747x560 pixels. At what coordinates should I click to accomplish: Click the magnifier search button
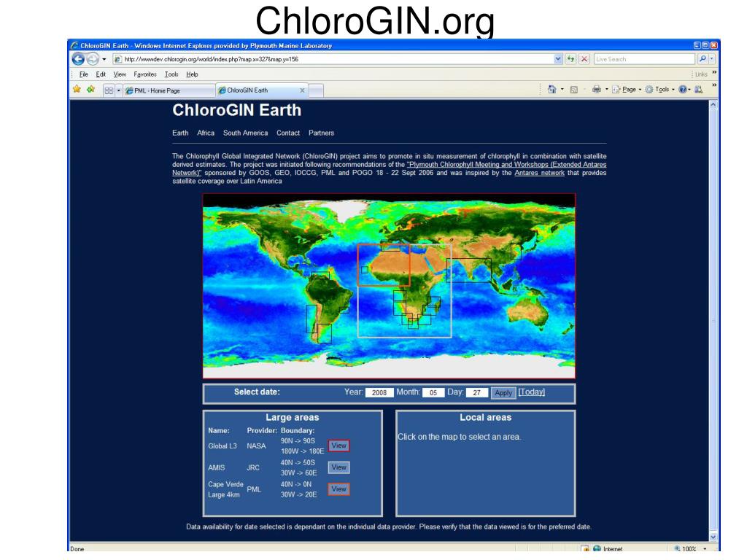coord(703,59)
